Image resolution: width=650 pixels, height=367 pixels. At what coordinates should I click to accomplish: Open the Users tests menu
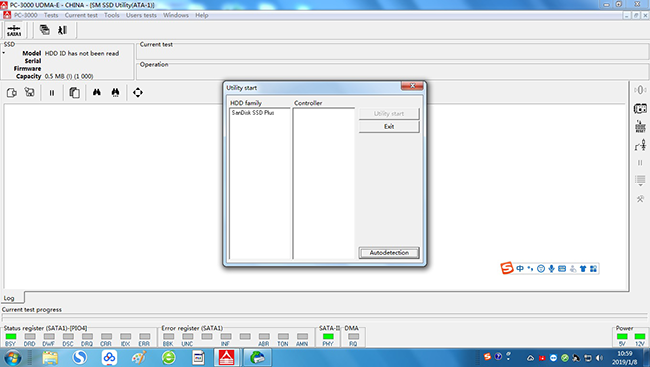pos(141,15)
